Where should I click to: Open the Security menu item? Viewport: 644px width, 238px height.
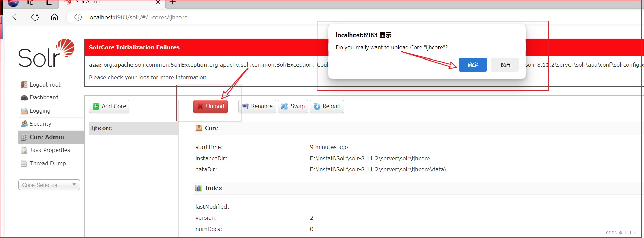pyautogui.click(x=51, y=124)
